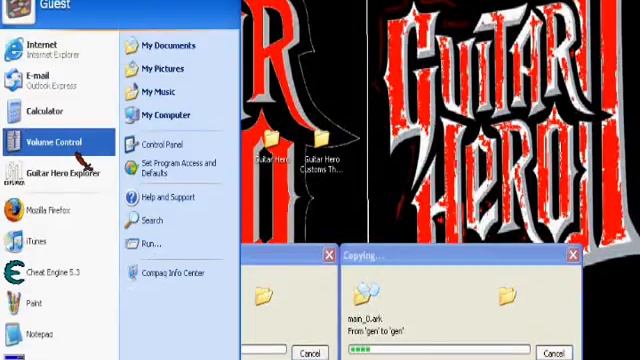Click the Cheat Engine 5.3 label
The image size is (640, 360).
(53, 272)
